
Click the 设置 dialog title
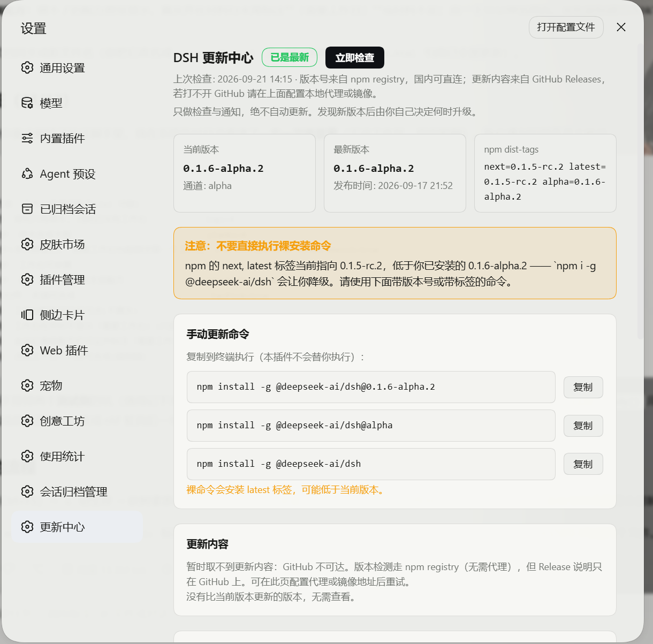pos(34,28)
